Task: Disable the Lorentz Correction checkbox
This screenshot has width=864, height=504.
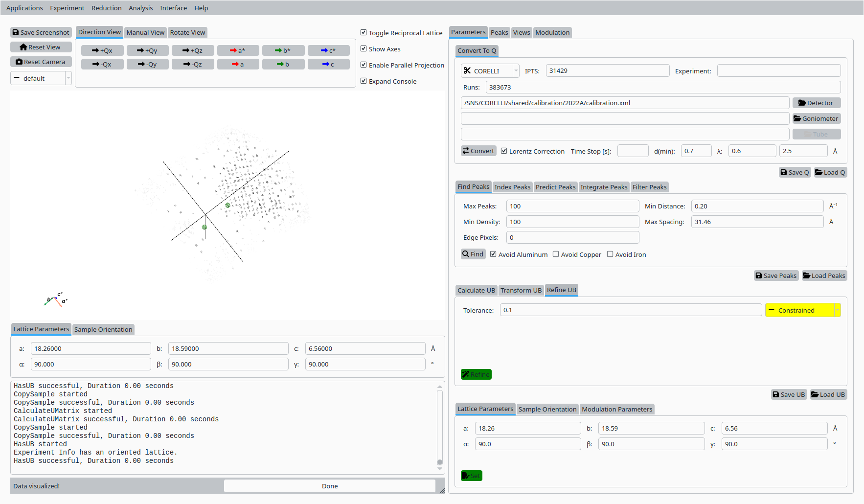Action: click(x=504, y=151)
